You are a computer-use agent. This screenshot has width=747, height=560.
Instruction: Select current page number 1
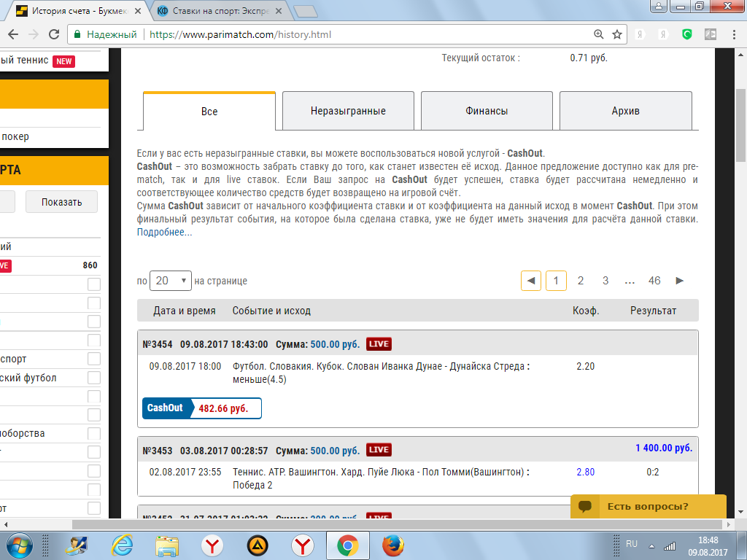click(556, 281)
